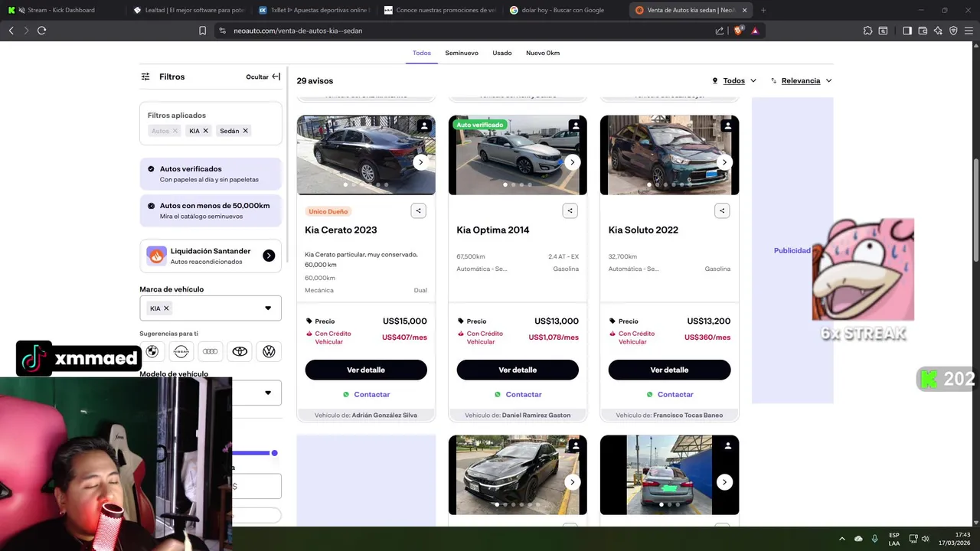Viewport: 980px width, 551px height.
Task: Contactar seller of Kia Optima 2014
Action: (518, 394)
